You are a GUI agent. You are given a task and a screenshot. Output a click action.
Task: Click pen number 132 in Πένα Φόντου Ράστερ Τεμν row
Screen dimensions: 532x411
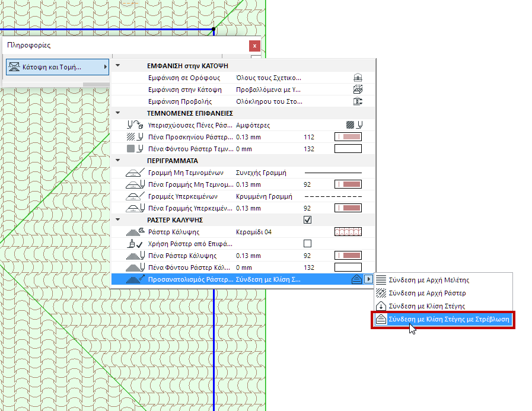pyautogui.click(x=309, y=149)
